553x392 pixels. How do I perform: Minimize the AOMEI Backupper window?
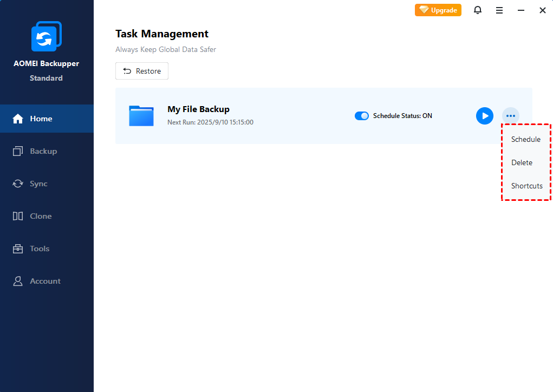[521, 11]
